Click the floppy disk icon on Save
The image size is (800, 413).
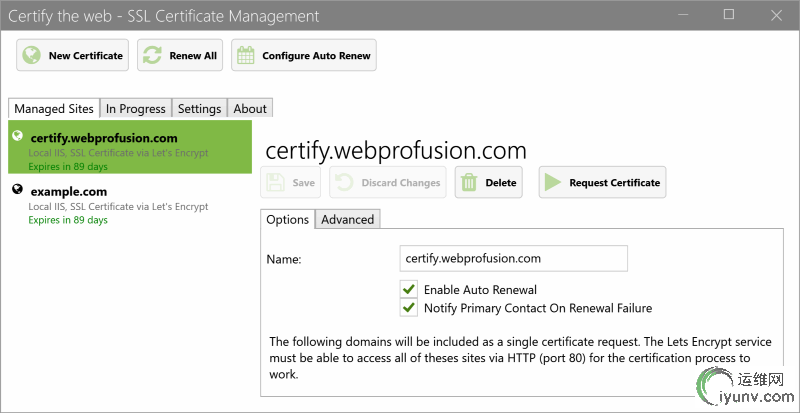coord(276,182)
